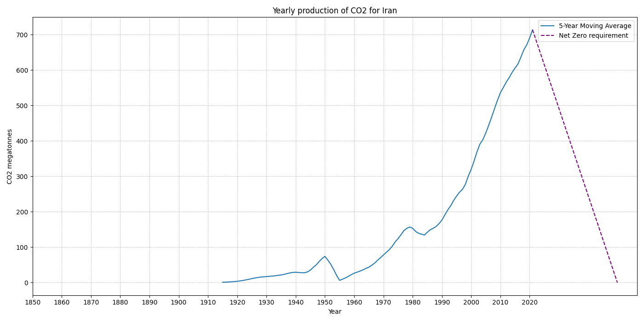Click the dip of the blue curve near 1955
The width and height of the screenshot is (644, 322).
click(339, 280)
